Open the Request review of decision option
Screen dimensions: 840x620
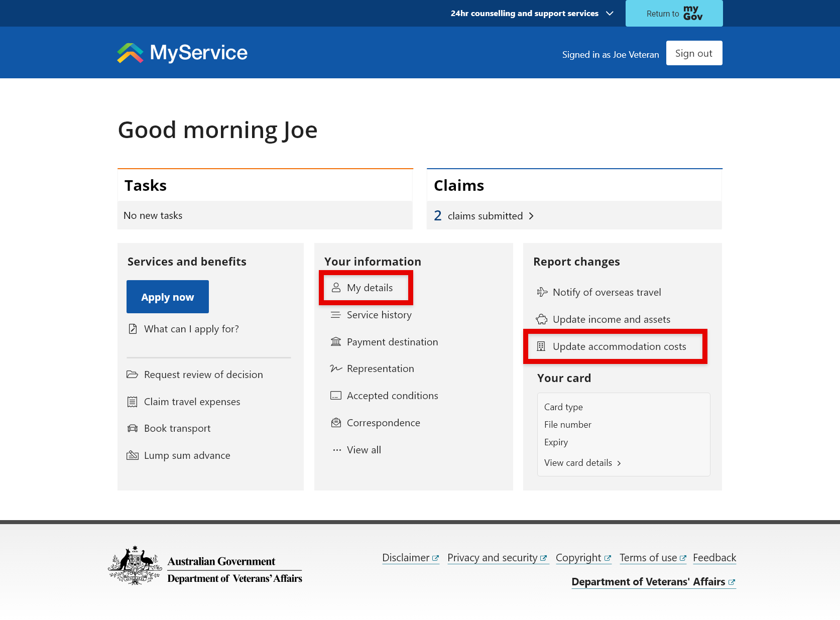click(x=203, y=374)
